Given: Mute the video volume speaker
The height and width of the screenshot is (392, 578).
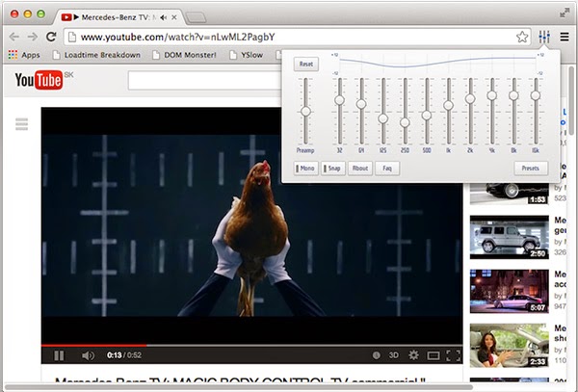Looking at the screenshot, I should 88,355.
